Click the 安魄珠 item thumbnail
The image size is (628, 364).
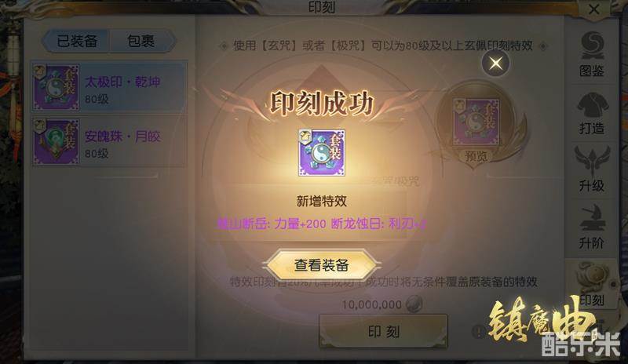tap(56, 141)
